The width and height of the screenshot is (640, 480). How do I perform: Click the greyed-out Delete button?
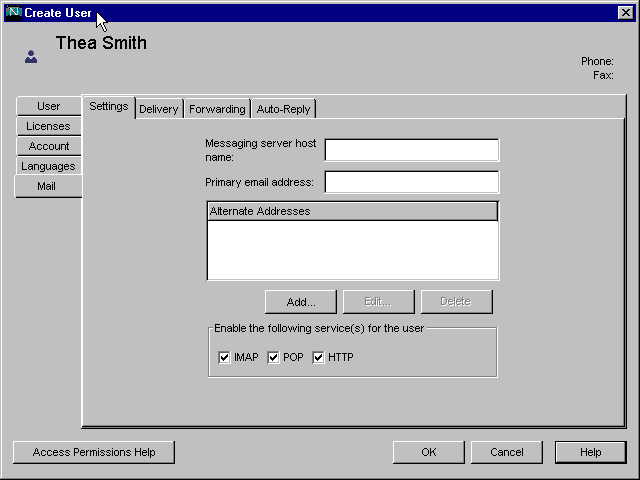tap(456, 302)
